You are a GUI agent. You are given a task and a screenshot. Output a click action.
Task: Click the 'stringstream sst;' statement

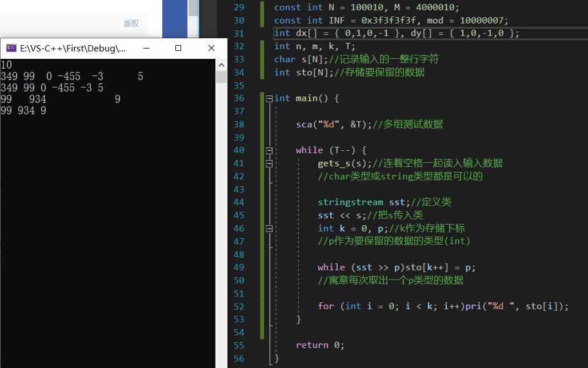tap(364, 202)
